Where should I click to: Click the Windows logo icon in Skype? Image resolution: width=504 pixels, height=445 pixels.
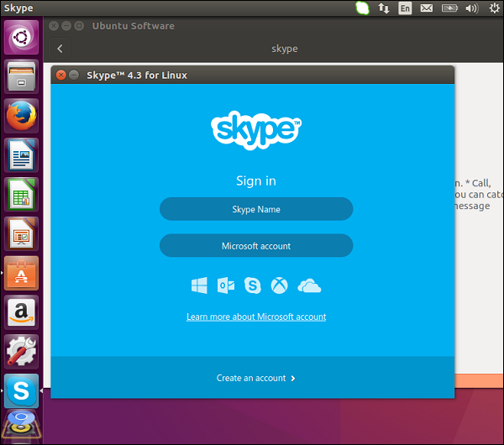click(x=199, y=285)
